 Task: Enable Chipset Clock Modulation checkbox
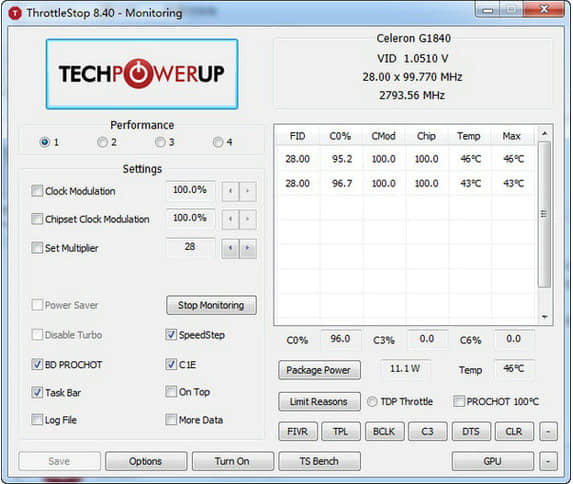pos(37,219)
